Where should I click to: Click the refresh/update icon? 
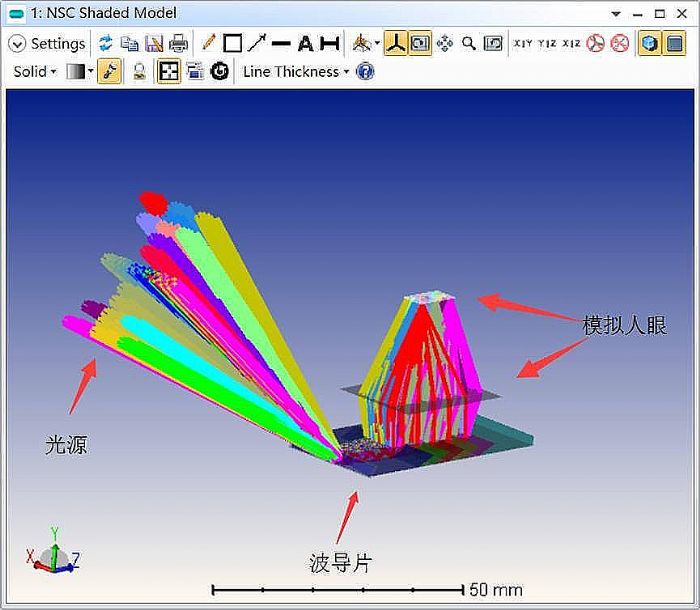tap(105, 43)
